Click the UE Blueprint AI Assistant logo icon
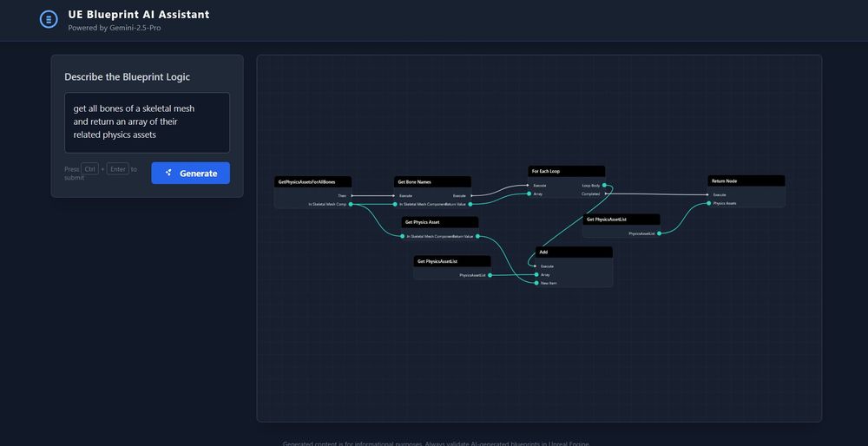868x446 pixels. point(49,19)
